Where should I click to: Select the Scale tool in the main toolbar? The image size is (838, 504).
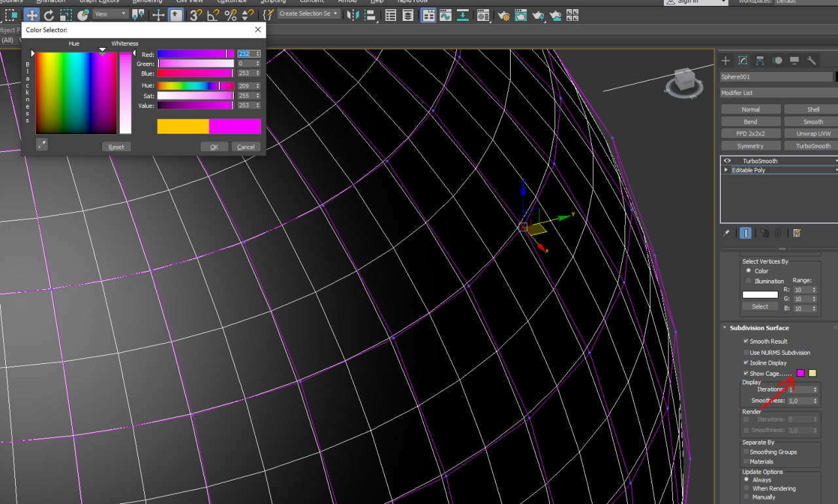(65, 14)
